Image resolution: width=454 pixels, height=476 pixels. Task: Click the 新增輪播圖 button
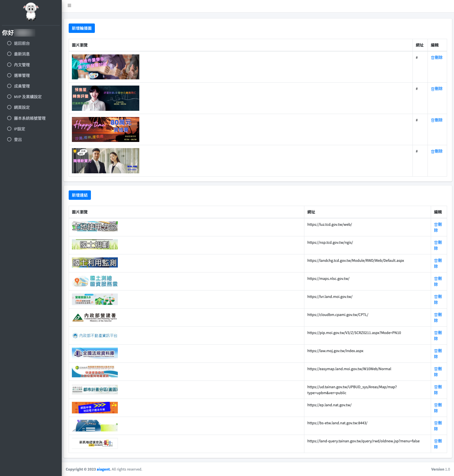(82, 28)
